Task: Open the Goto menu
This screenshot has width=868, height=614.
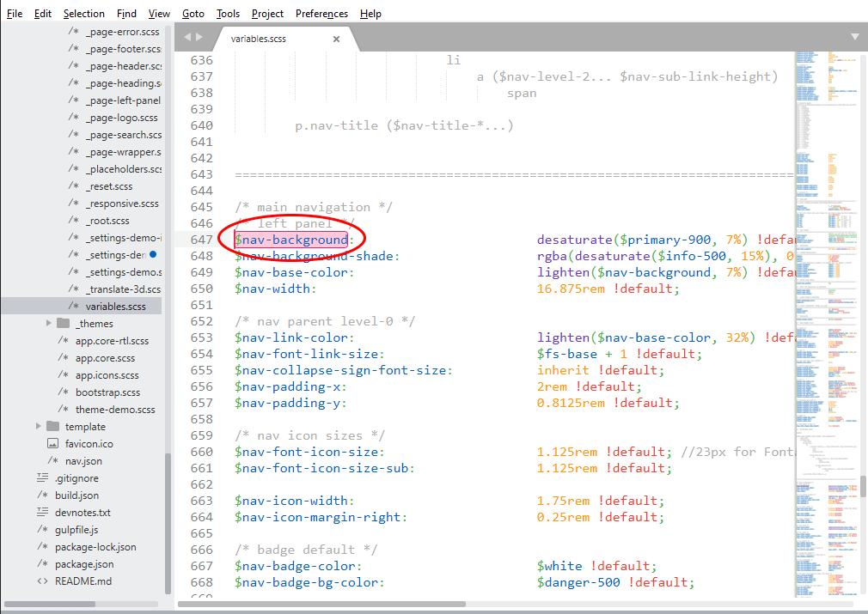Action: (x=193, y=14)
